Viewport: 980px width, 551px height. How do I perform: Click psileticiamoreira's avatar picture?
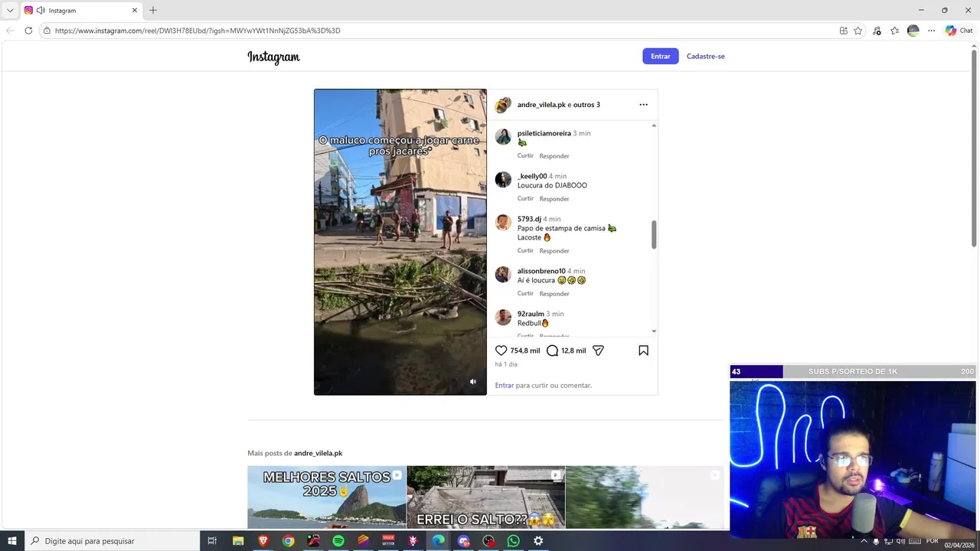pos(503,137)
